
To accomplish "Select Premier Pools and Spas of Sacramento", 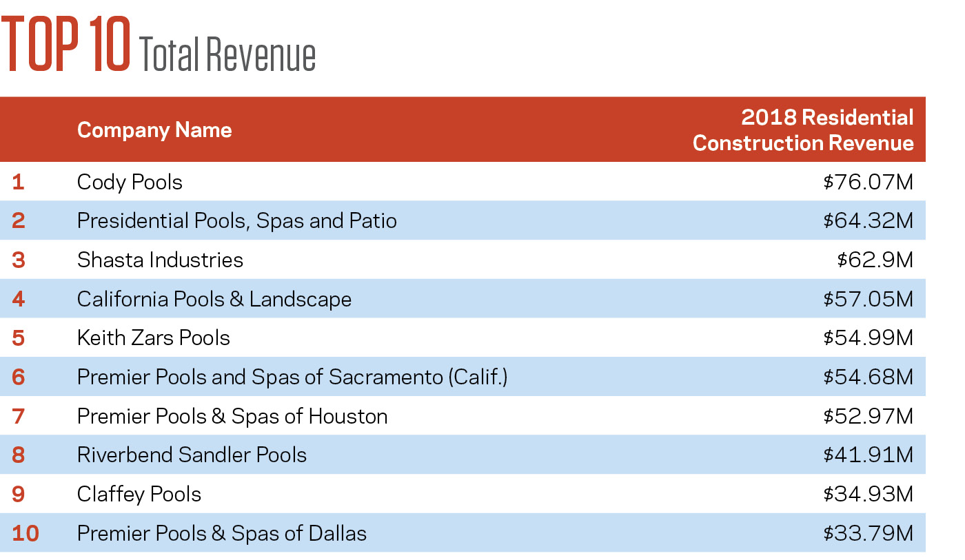I will [292, 377].
